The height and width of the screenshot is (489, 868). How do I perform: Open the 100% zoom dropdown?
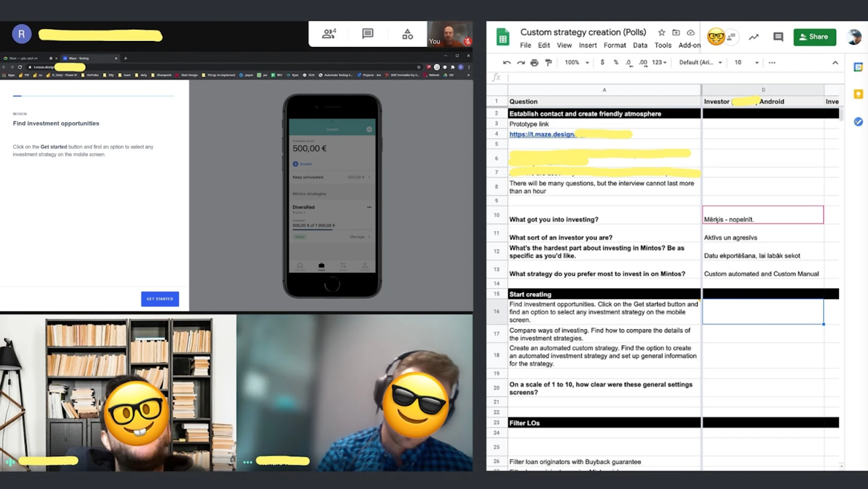(577, 63)
